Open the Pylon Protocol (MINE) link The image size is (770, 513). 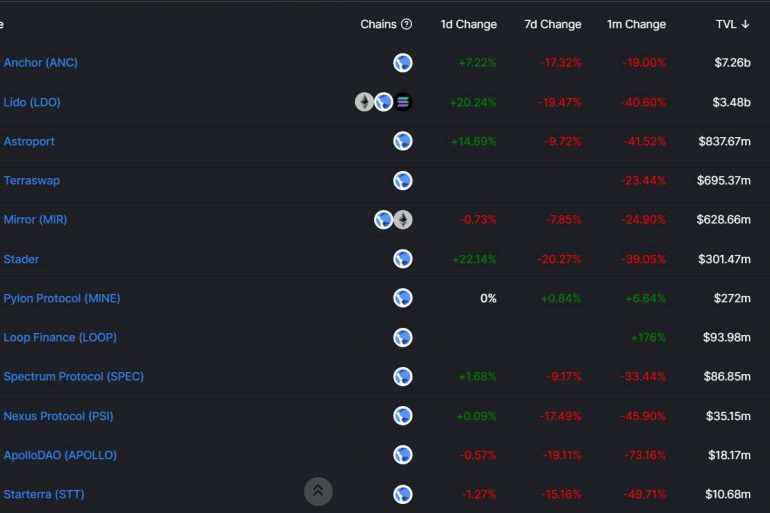point(62,298)
